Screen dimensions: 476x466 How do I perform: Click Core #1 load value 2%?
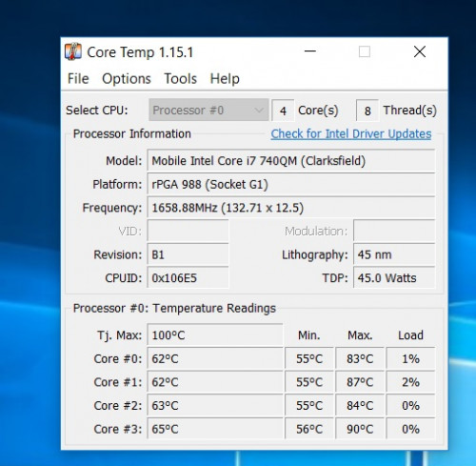410,382
